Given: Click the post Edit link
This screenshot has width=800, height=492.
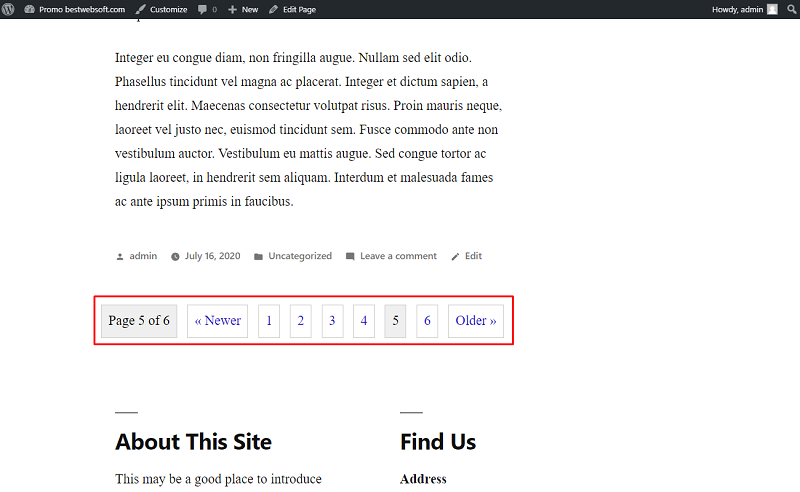Looking at the screenshot, I should click(473, 256).
